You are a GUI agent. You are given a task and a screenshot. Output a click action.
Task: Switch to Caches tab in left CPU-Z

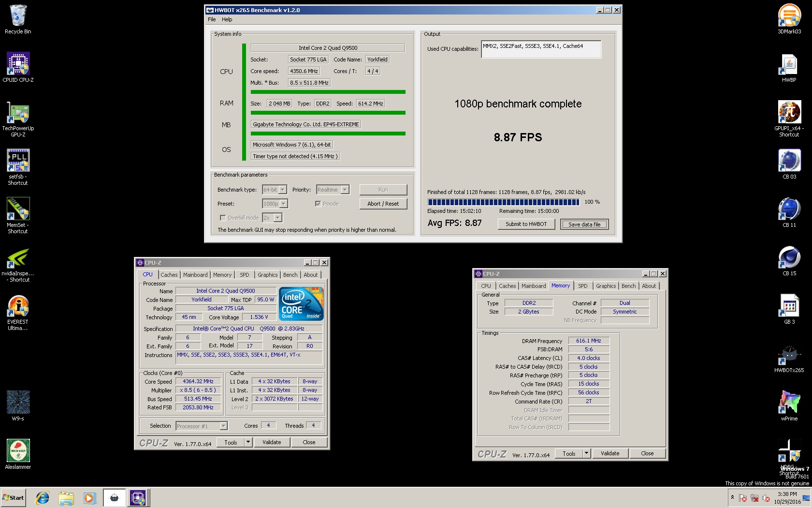(x=169, y=275)
